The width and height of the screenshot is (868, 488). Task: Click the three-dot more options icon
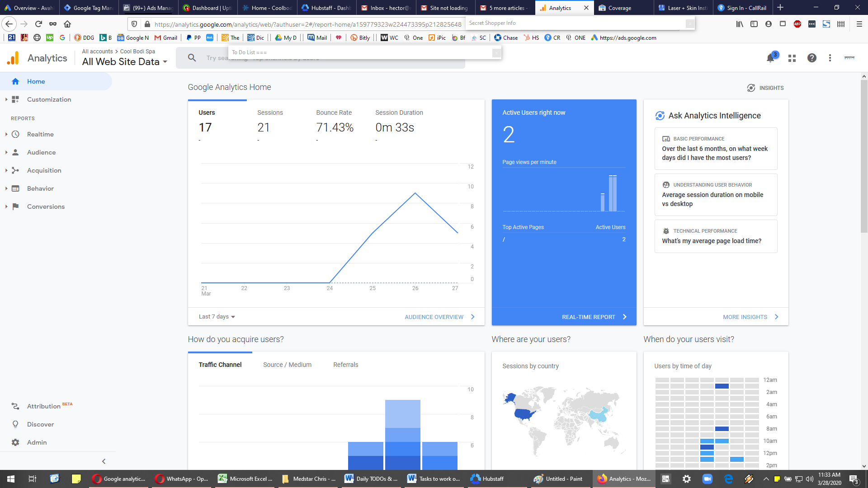830,58
